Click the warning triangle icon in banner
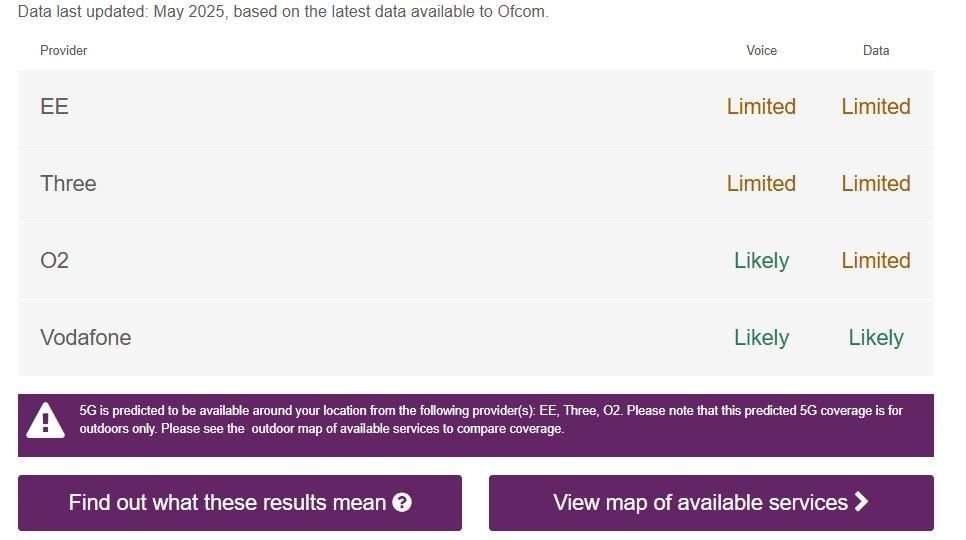The height and width of the screenshot is (540, 966). pos(45,421)
